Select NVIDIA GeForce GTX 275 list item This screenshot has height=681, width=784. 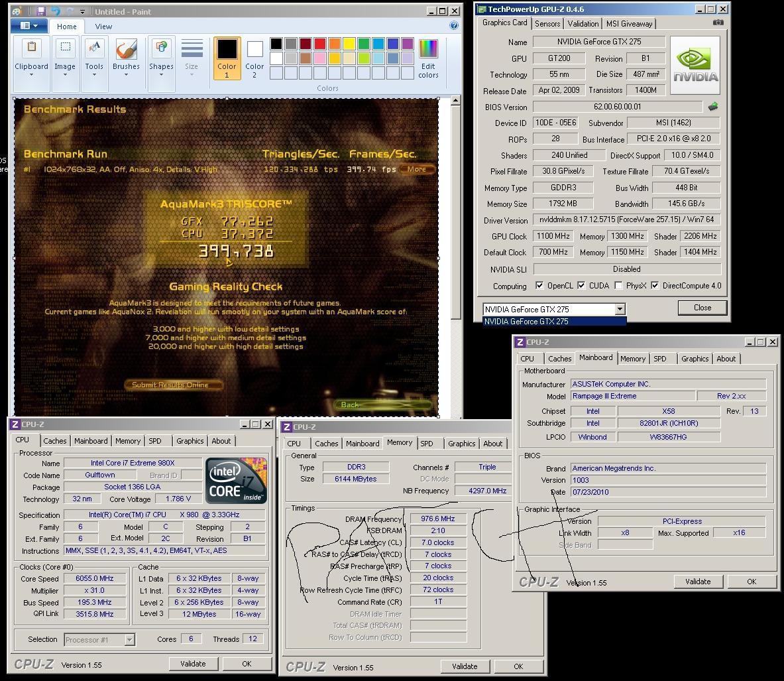(x=555, y=321)
